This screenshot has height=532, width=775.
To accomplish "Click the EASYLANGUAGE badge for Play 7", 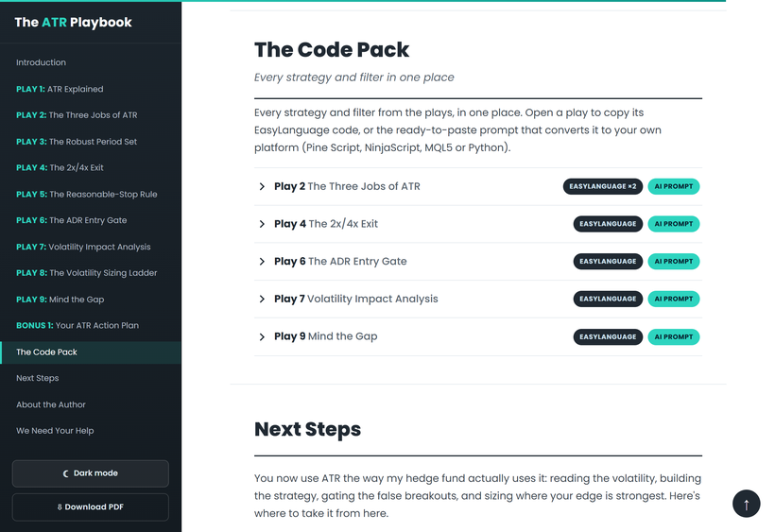I will pos(608,299).
